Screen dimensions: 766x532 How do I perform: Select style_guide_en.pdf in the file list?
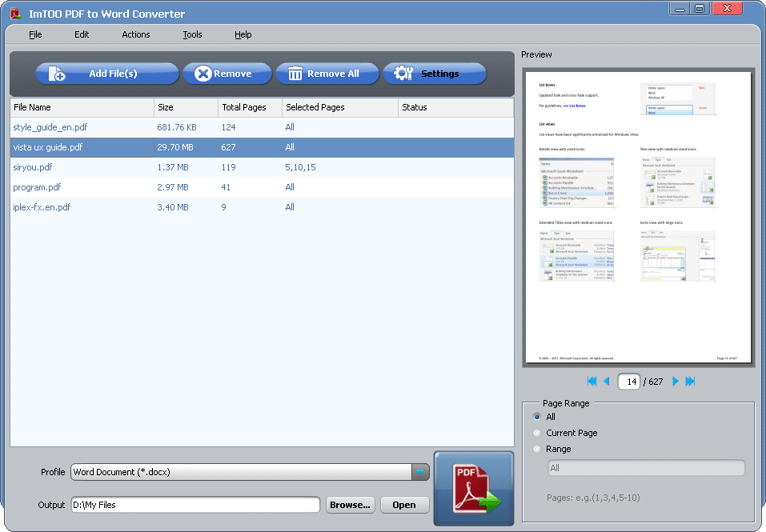pos(50,127)
